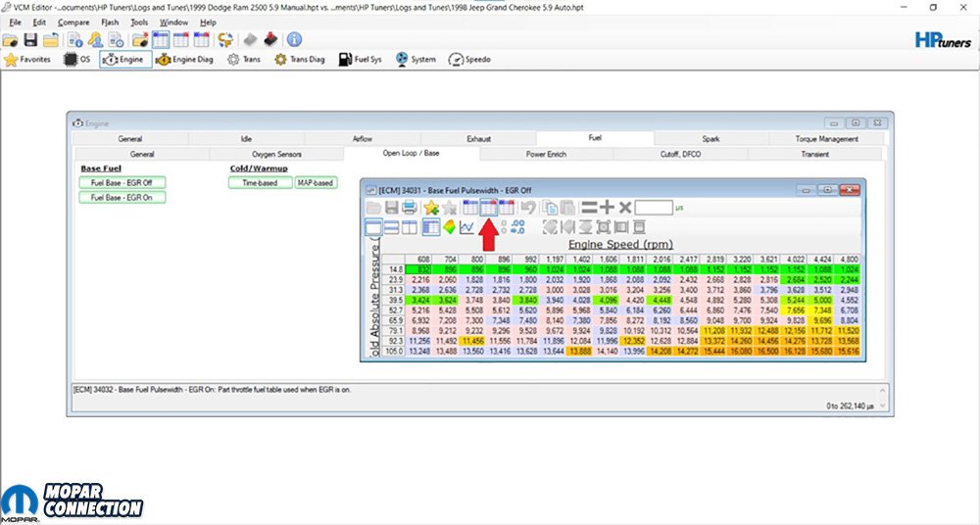Screen dimensions: 980x525
Task: Open the Speedo section
Action: coord(469,60)
